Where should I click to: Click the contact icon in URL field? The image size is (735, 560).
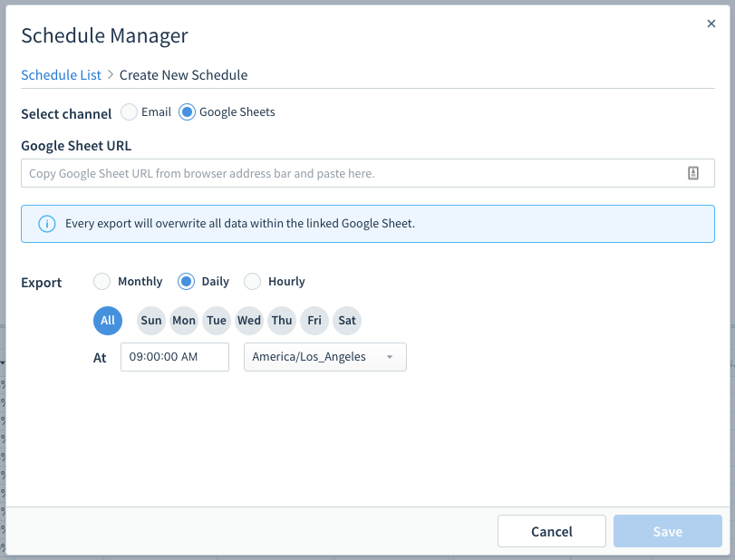pyautogui.click(x=692, y=173)
